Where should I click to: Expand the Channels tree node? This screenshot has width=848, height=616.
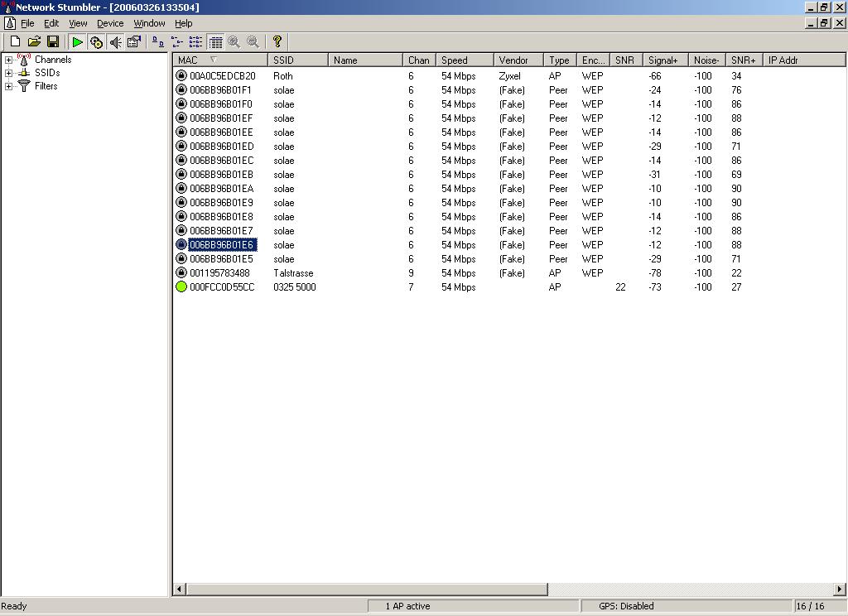click(x=8, y=60)
